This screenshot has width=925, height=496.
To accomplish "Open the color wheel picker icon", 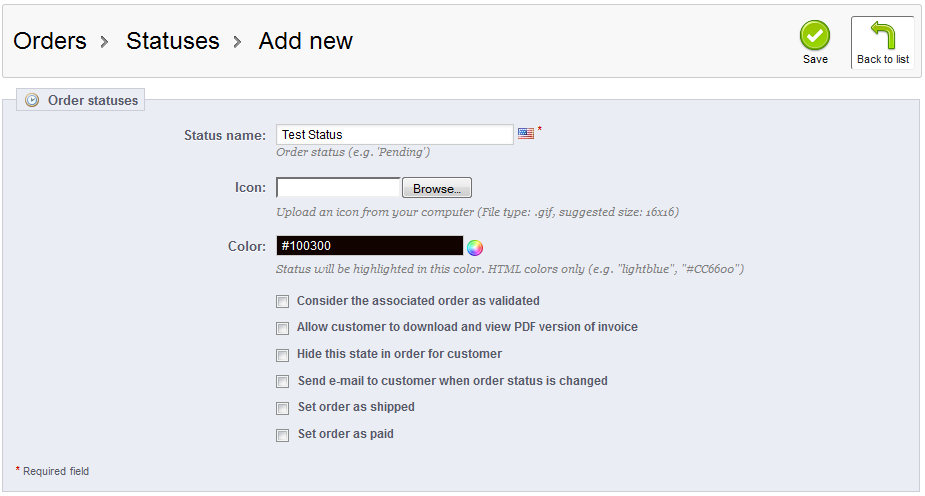I will pos(475,247).
